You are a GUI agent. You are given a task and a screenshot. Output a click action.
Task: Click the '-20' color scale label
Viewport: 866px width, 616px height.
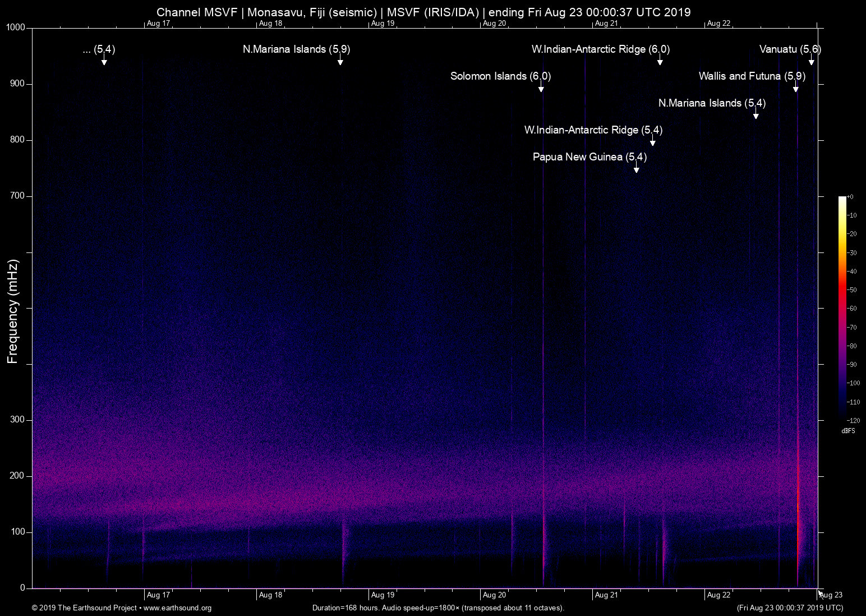click(851, 234)
